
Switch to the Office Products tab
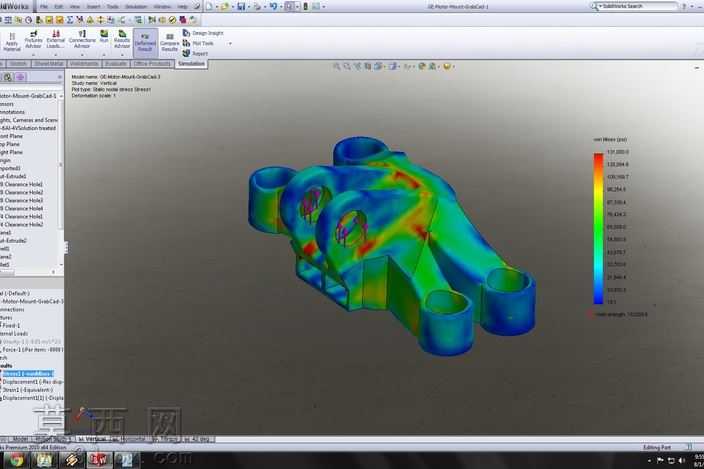point(152,64)
